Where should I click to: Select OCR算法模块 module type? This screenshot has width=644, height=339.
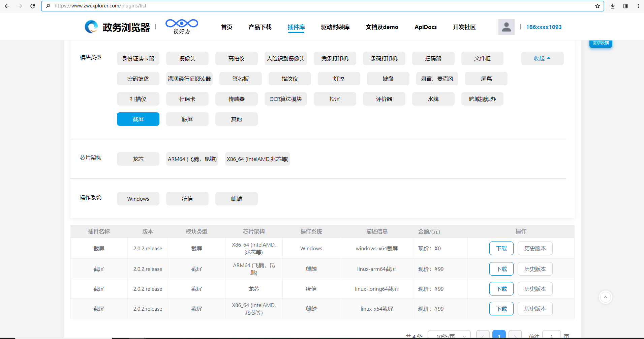click(286, 99)
